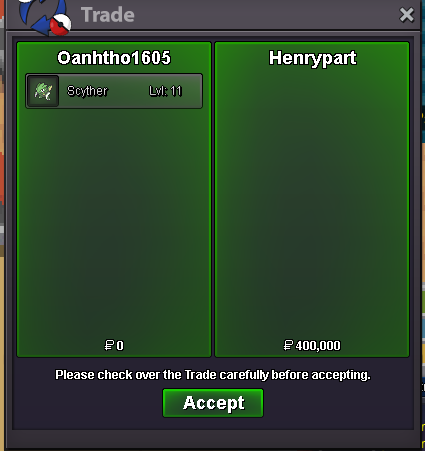Click the Trade window title text
The height and width of the screenshot is (451, 425).
108,15
